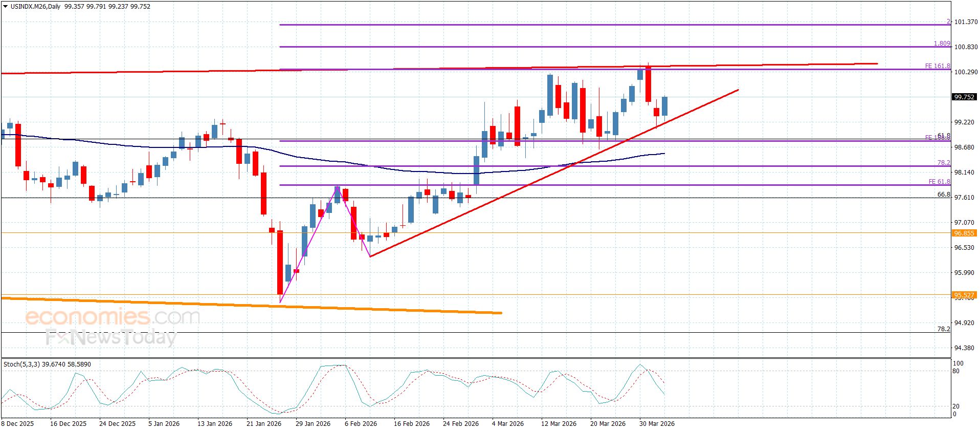Select the orange 95.527 price level tag
The height and width of the screenshot is (430, 980).
tap(963, 295)
